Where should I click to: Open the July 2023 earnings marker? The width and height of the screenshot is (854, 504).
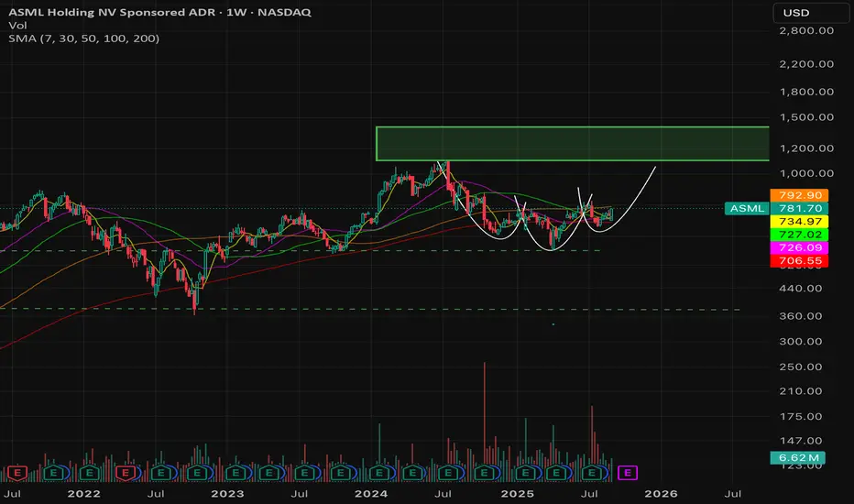(304, 473)
